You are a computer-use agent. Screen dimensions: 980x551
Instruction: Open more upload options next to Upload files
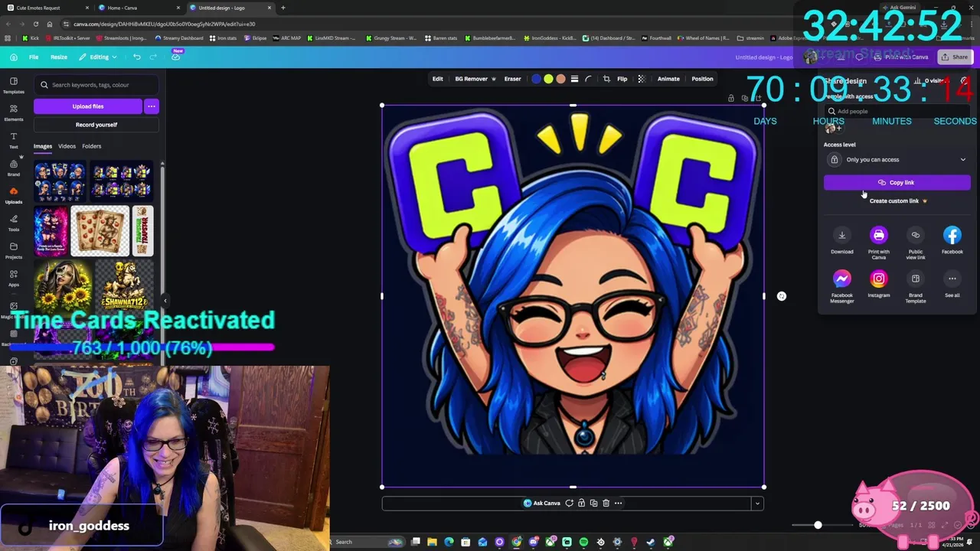tap(151, 106)
